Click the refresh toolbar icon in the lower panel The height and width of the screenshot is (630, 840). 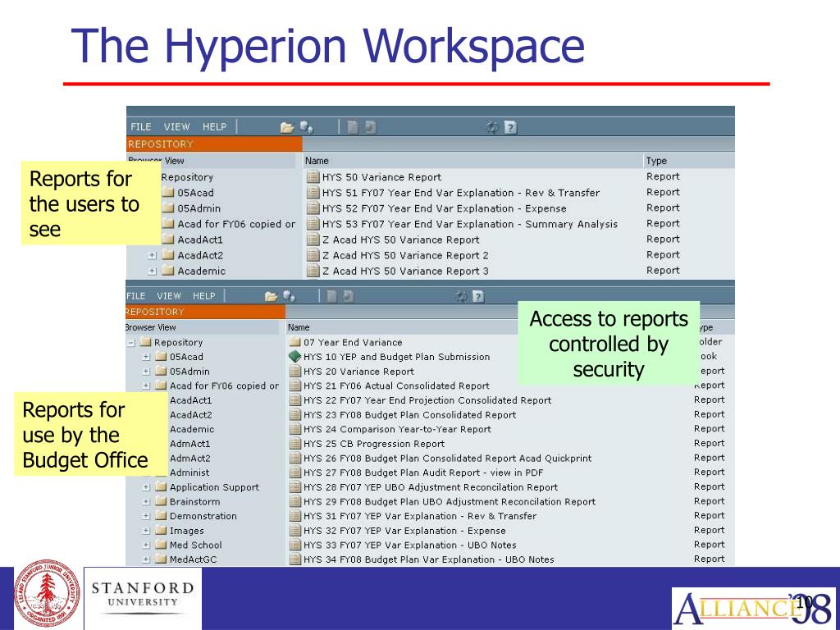pyautogui.click(x=461, y=296)
